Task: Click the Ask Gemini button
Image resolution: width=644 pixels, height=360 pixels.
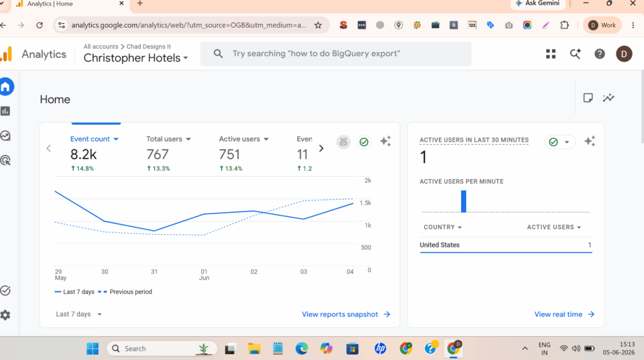Action: [538, 4]
